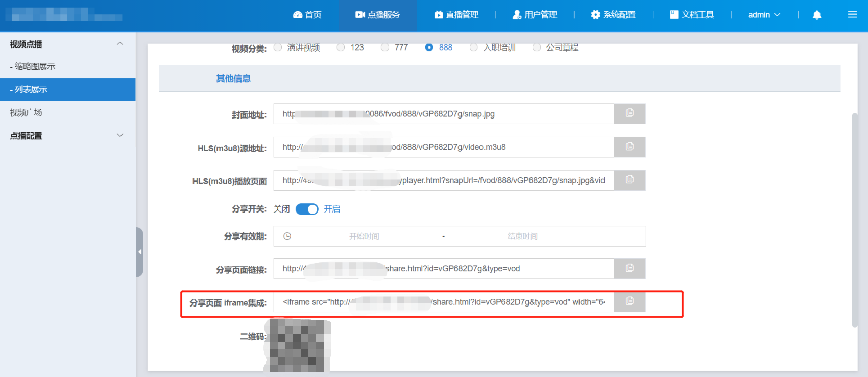
Task: Select the 演讲视频 category radio
Action: coord(278,47)
